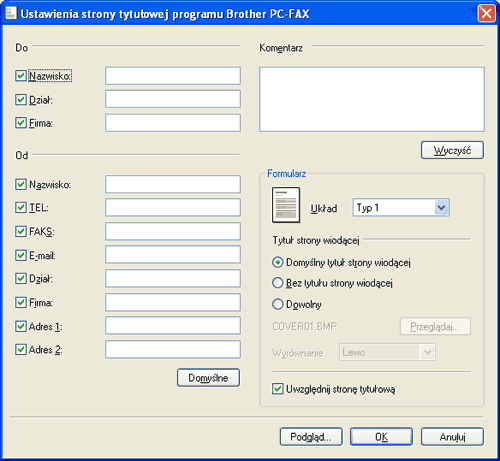The height and width of the screenshot is (461, 500).
Task: Confirm with the OK button
Action: (x=381, y=437)
